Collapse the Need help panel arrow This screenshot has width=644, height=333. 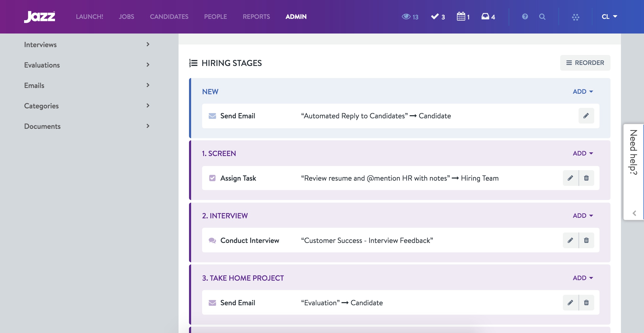(634, 213)
